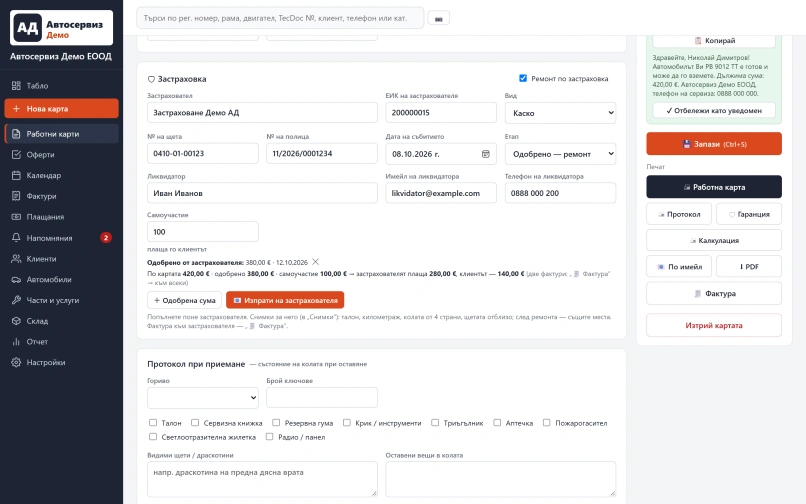This screenshot has width=806, height=504.
Task: Click the Гаранция print button
Action: click(749, 214)
